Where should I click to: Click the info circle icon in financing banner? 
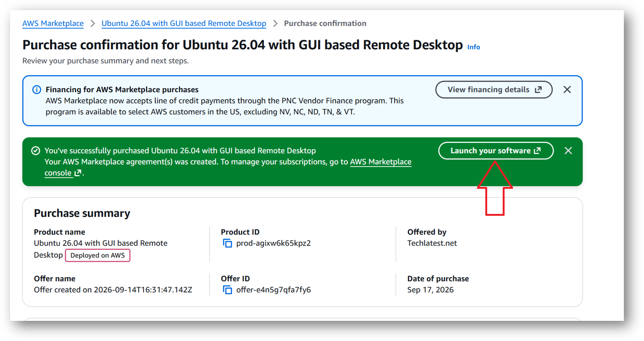pyautogui.click(x=36, y=90)
